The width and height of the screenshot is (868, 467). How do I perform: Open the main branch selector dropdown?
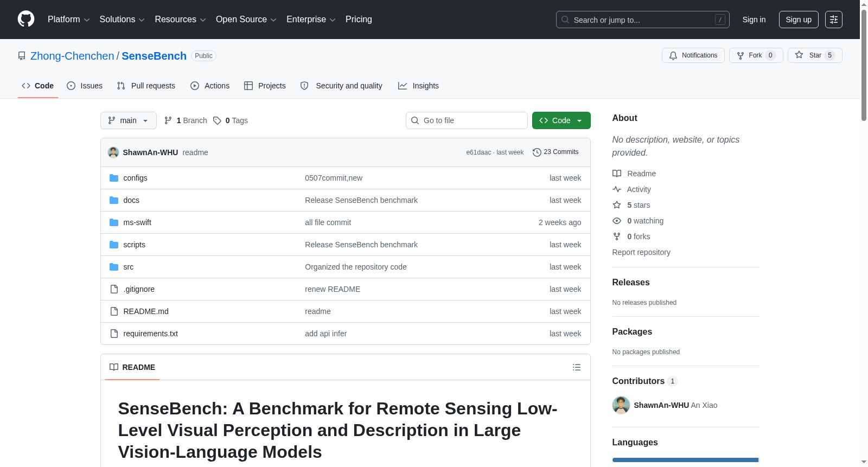point(129,120)
